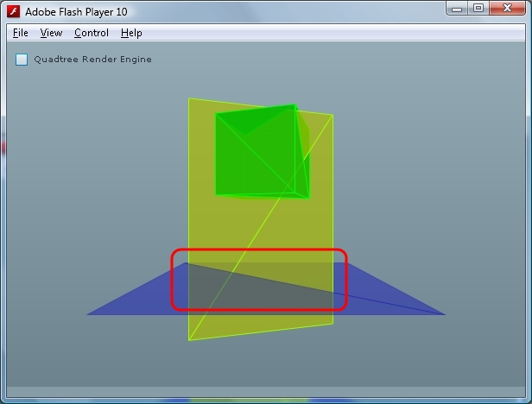Minimize the Flash Player window

457,9
